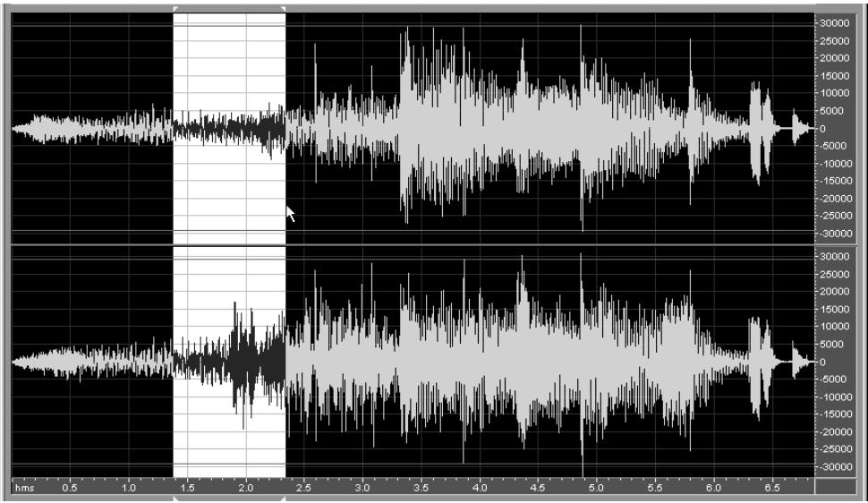Click the 1.0 mark on time ruler
Image resolution: width=868 pixels, height=503 pixels.
(129, 488)
